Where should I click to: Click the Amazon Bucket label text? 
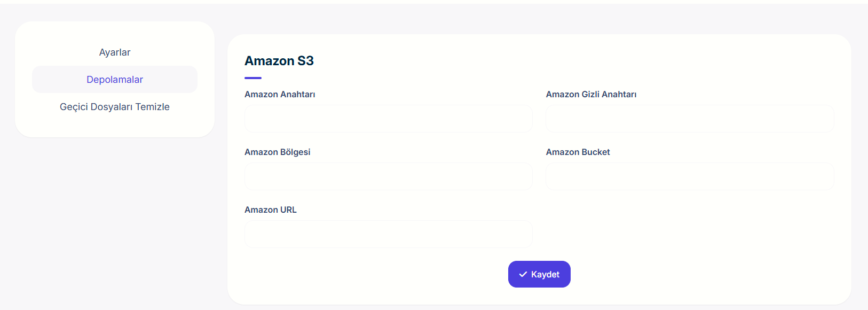pyautogui.click(x=578, y=152)
